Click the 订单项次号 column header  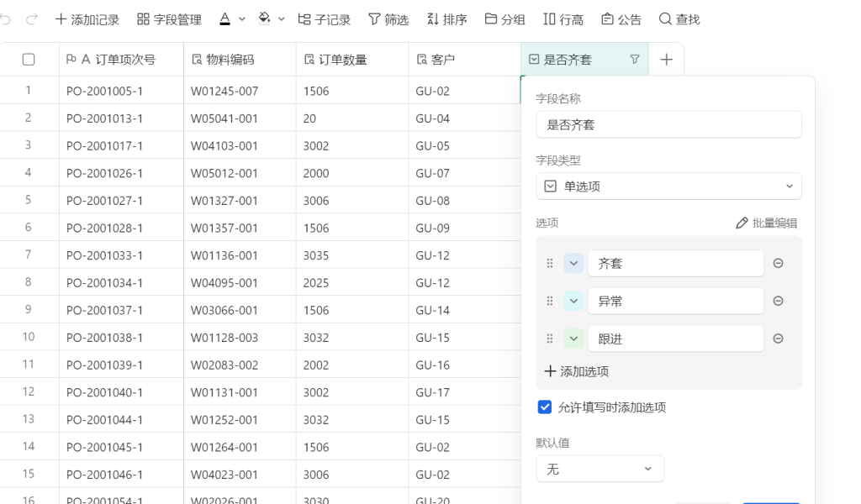(x=121, y=60)
